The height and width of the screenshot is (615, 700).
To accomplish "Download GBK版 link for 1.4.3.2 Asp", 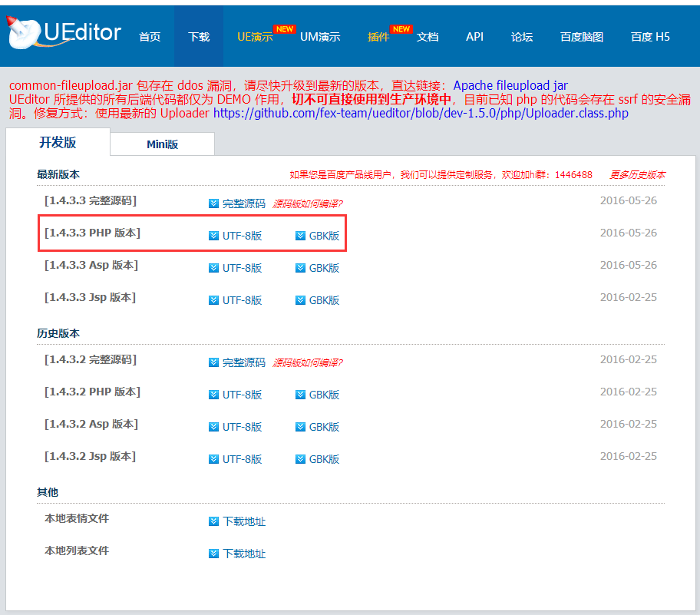I will [324, 427].
